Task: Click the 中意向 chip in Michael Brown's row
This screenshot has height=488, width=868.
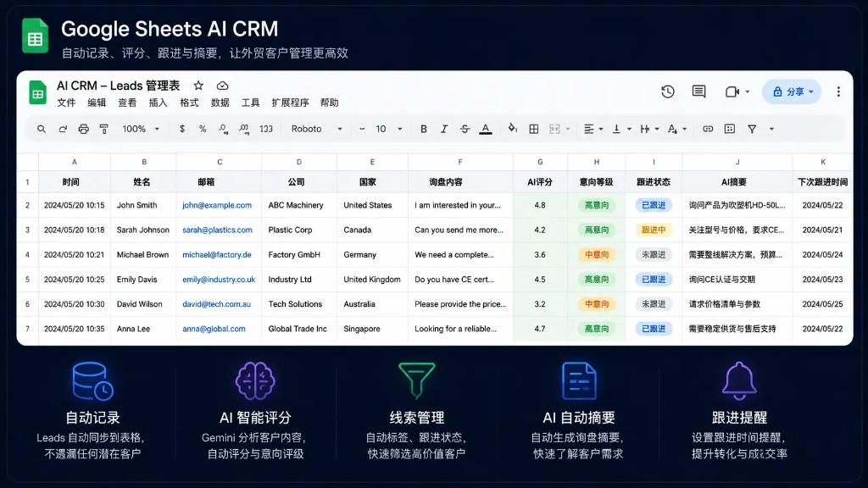Action: (597, 255)
